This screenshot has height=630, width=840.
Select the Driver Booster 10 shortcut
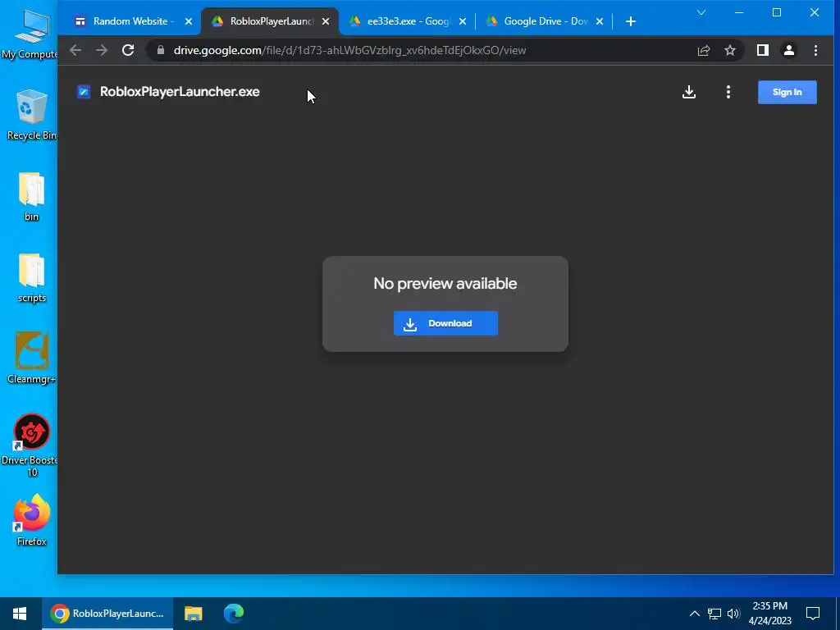[30, 445]
